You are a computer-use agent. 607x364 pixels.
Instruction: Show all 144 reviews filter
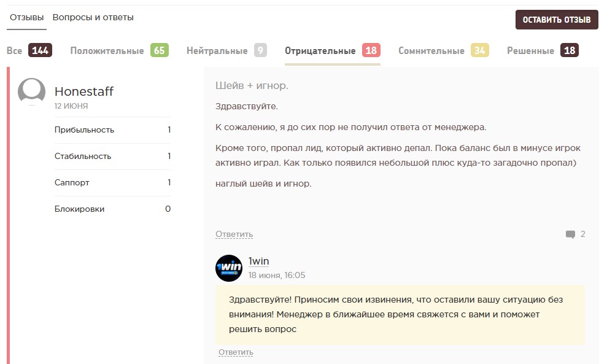[29, 50]
